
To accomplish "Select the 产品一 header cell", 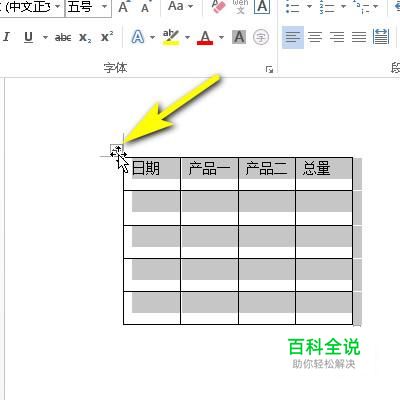I will point(209,174).
